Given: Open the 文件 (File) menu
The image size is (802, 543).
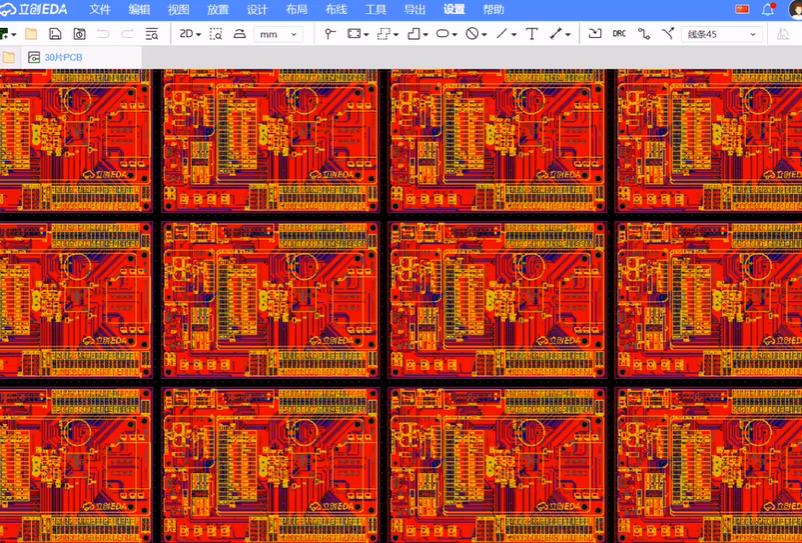Looking at the screenshot, I should [x=100, y=9].
